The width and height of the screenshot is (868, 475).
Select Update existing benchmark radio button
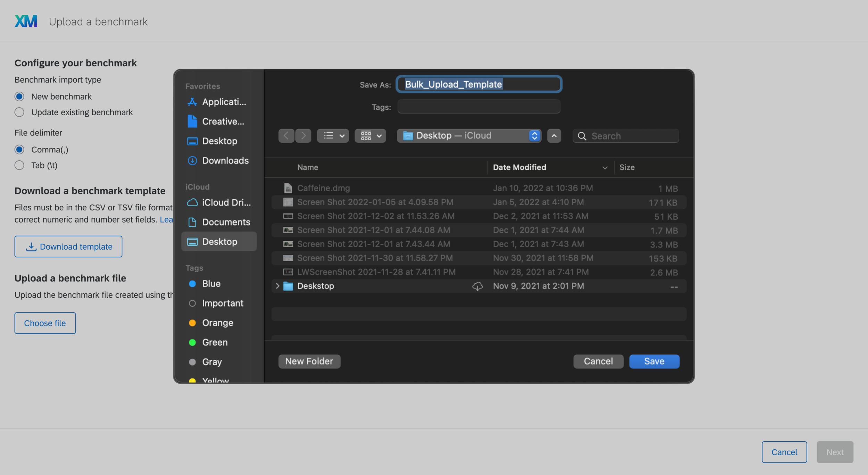click(x=19, y=112)
